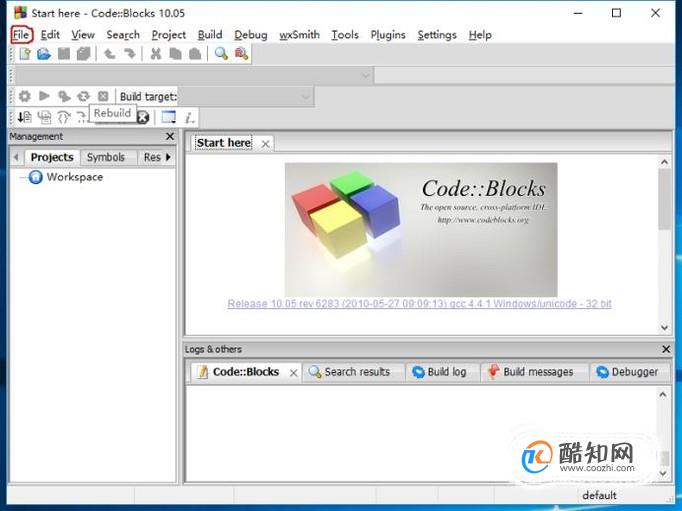Open the View menu
Screen dimensions: 682x511
[x=83, y=35]
